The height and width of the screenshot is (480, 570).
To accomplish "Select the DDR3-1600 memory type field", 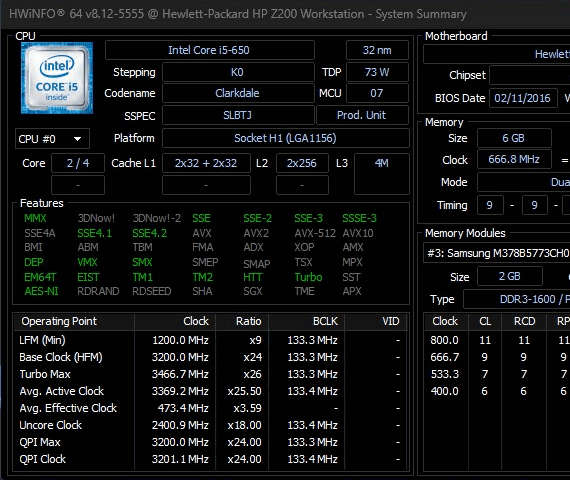I will click(517, 299).
